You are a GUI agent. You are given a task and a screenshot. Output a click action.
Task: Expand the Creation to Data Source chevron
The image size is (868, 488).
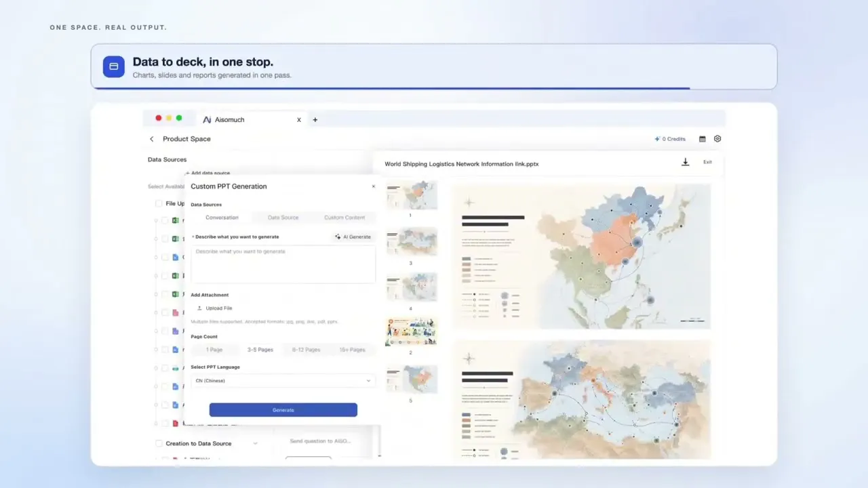click(256, 443)
